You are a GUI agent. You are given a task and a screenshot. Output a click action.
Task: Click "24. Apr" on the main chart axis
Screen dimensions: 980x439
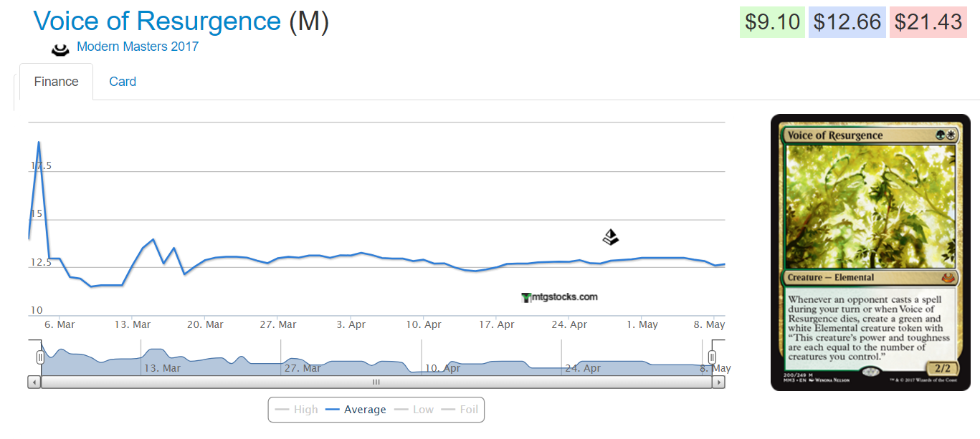click(569, 324)
